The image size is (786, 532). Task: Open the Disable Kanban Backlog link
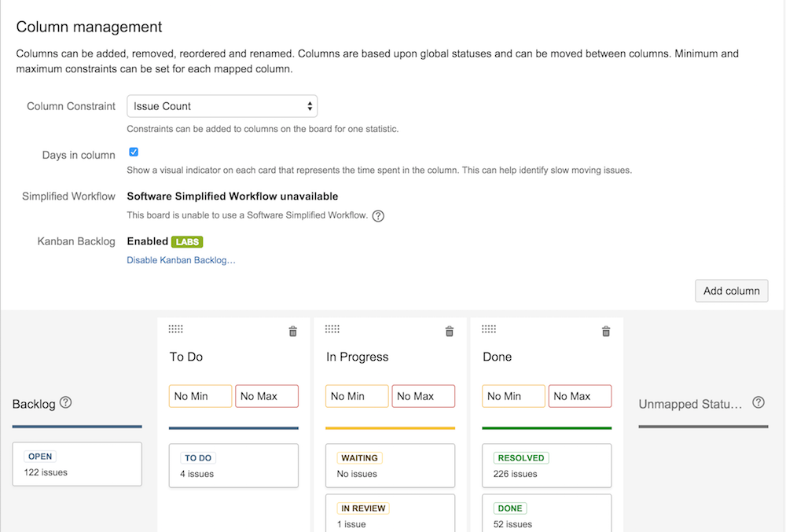pos(181,260)
